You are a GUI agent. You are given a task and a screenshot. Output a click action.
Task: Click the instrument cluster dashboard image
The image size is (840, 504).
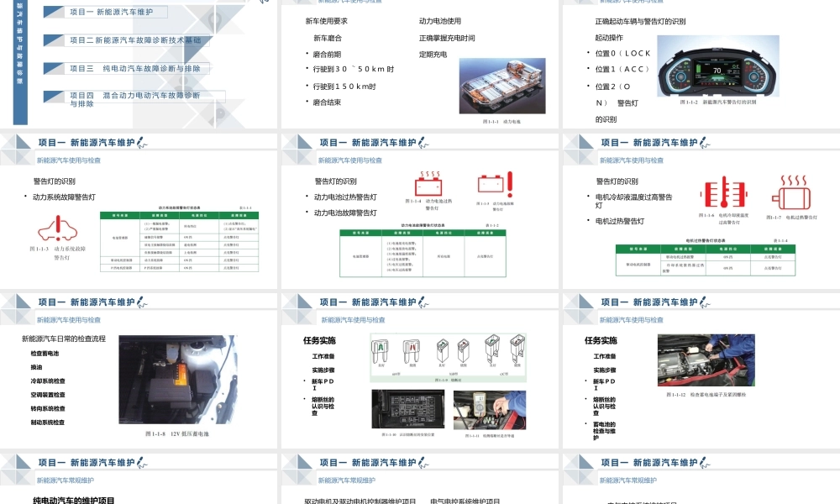[x=718, y=66]
